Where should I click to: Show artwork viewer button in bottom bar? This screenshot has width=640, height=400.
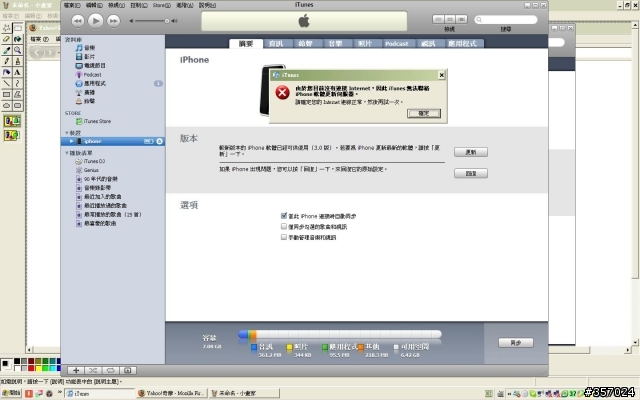click(x=127, y=370)
